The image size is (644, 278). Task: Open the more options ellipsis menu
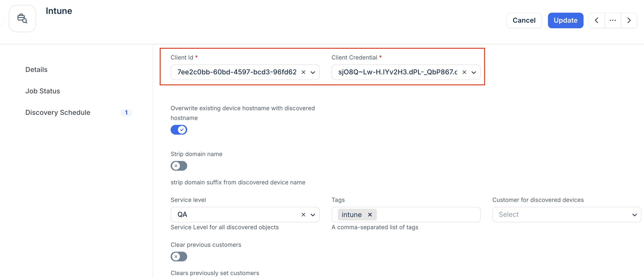613,20
